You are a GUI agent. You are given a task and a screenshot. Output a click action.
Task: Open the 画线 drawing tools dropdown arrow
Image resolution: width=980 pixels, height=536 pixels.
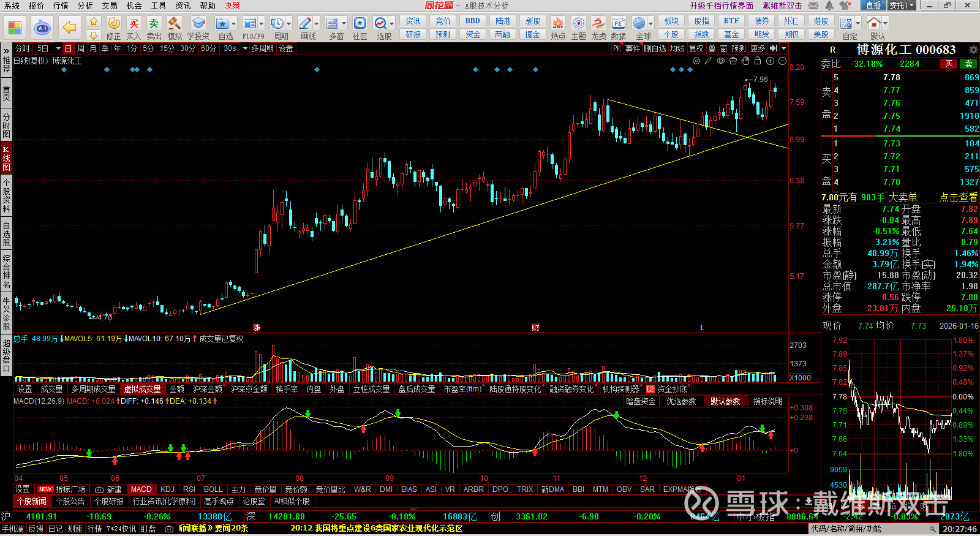[317, 23]
